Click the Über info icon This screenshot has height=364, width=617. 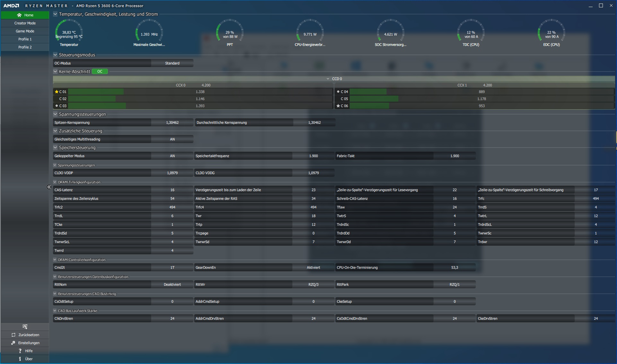(x=20, y=359)
